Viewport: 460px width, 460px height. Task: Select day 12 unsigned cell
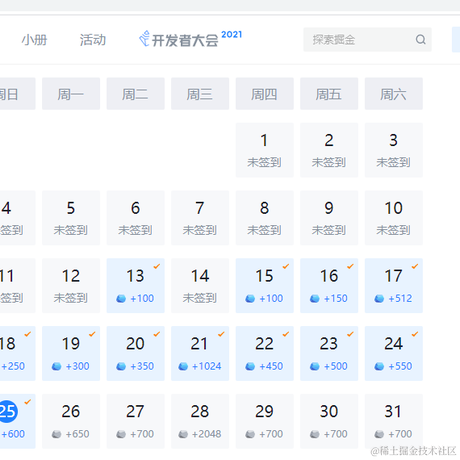point(71,286)
